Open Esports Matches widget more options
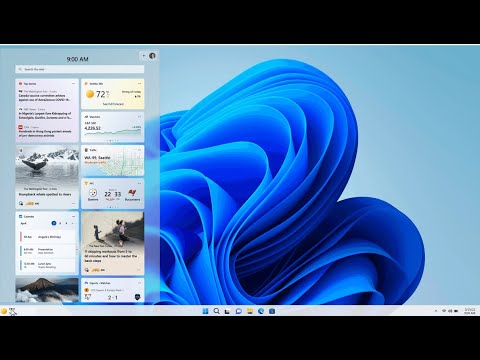Image resolution: width=480 pixels, height=360 pixels. click(139, 283)
